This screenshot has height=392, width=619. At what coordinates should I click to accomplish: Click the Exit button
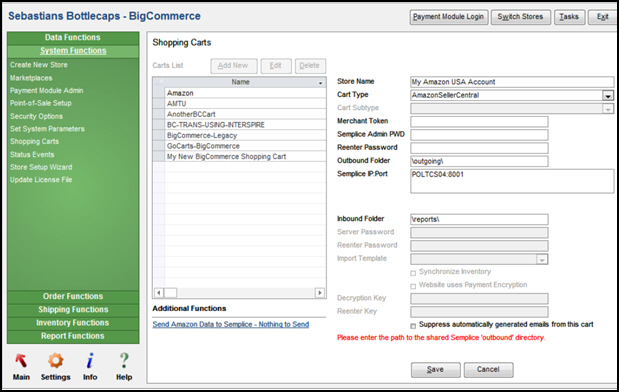pos(603,17)
